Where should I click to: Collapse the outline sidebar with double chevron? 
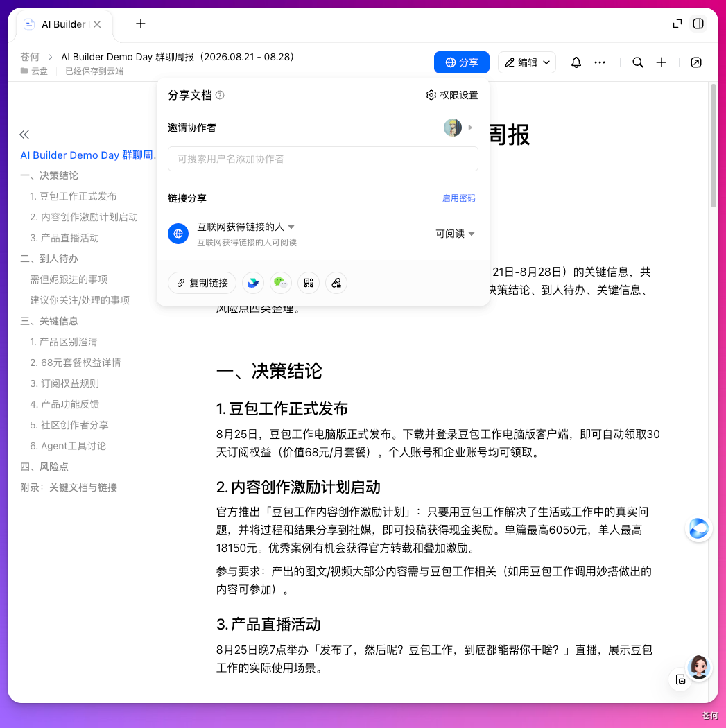click(24, 135)
